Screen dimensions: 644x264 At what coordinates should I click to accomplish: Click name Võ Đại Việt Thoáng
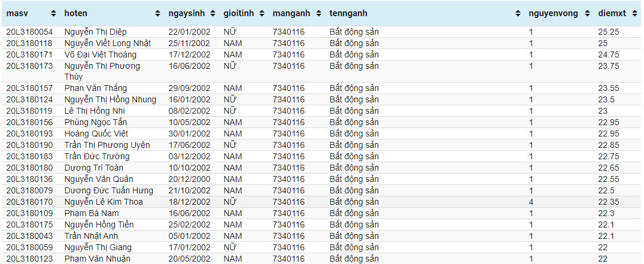(x=101, y=54)
